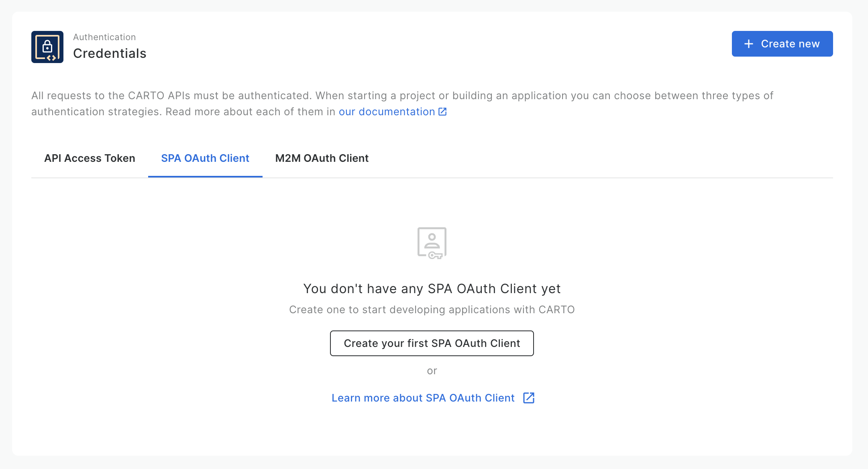
Task: Click the Credentials lock icon
Action: (47, 47)
